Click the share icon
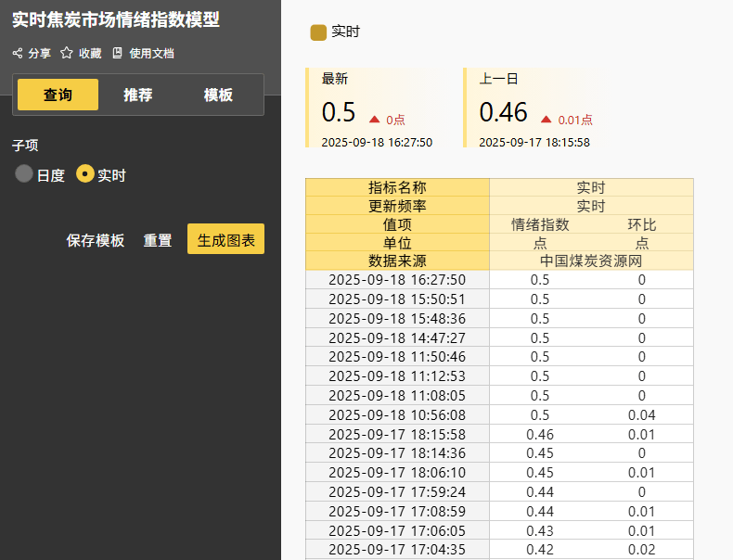This screenshot has width=733, height=560. pos(18,53)
